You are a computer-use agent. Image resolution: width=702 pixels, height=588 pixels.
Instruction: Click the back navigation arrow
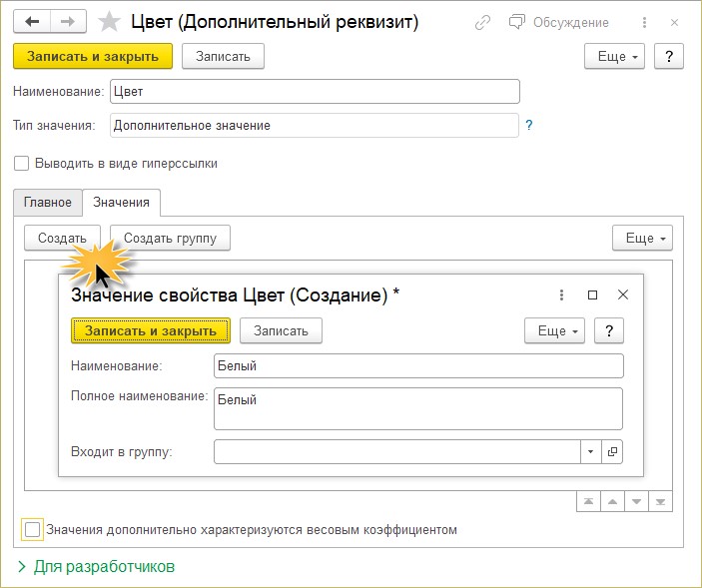tap(32, 21)
